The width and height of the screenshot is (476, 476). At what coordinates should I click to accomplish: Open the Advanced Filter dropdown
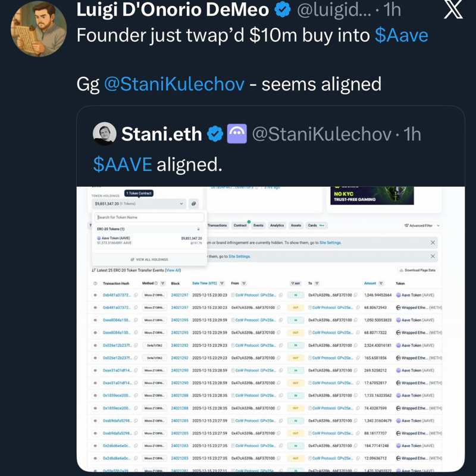click(x=422, y=226)
